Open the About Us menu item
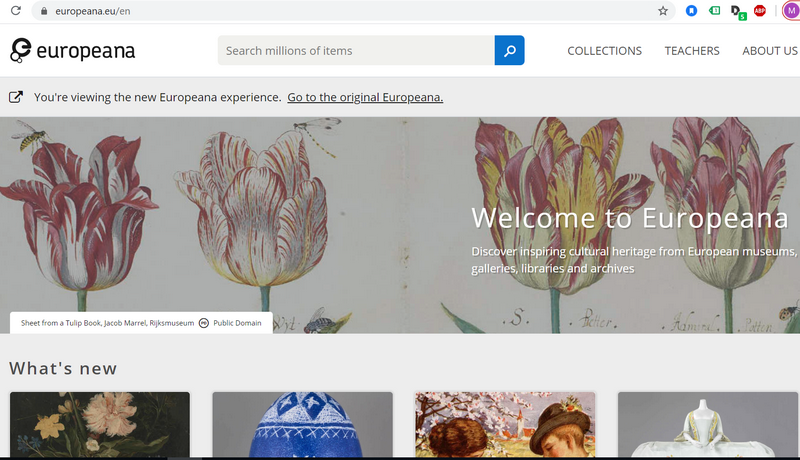This screenshot has width=800, height=460. click(x=769, y=51)
